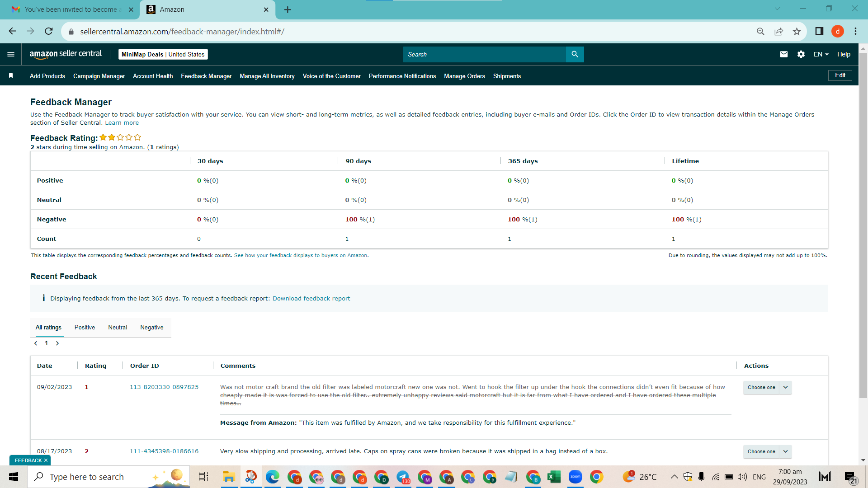Open Manage All Inventory menu item

(x=267, y=76)
